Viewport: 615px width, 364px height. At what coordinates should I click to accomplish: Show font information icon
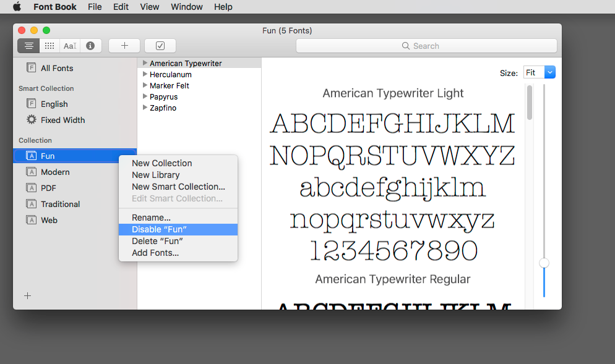90,46
